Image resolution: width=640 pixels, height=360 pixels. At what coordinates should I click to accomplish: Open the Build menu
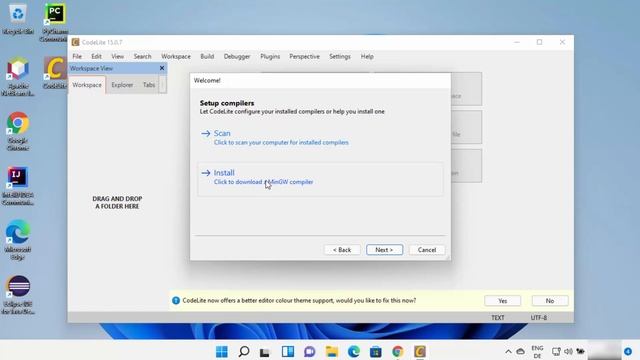point(207,56)
